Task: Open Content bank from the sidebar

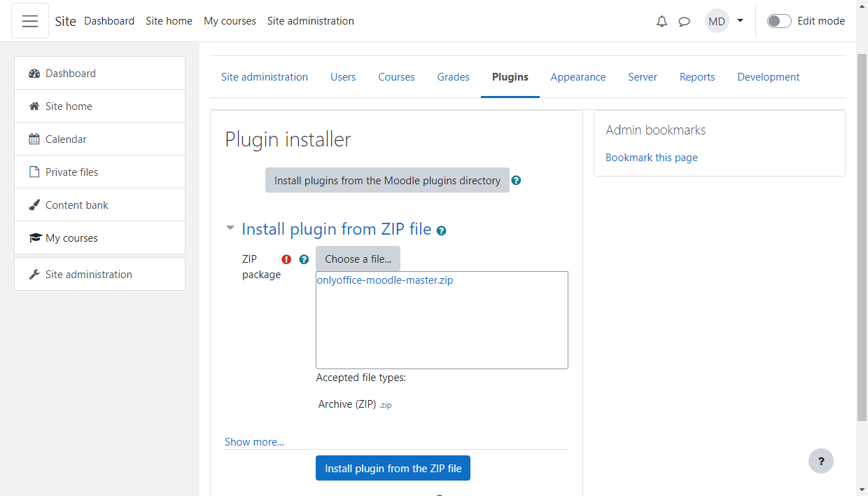Action: click(99, 205)
